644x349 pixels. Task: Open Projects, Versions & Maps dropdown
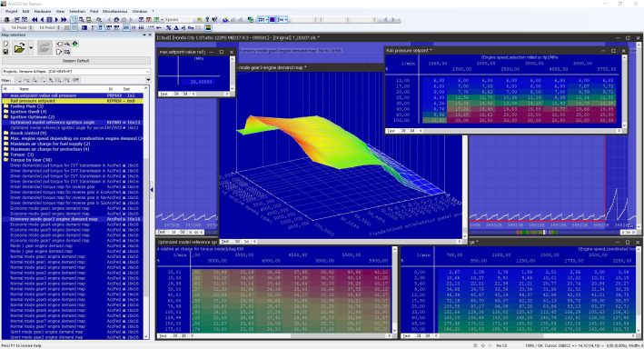76,72
